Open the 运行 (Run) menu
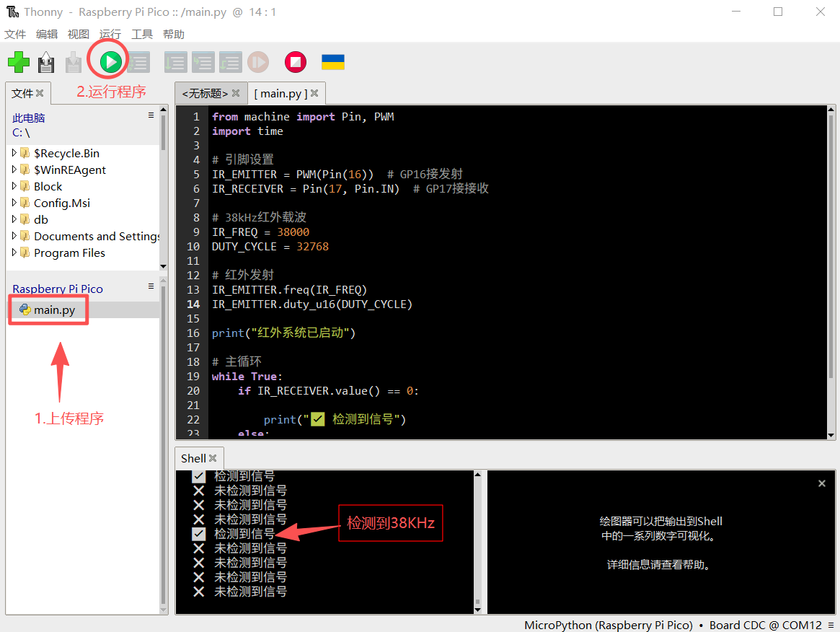 point(110,34)
